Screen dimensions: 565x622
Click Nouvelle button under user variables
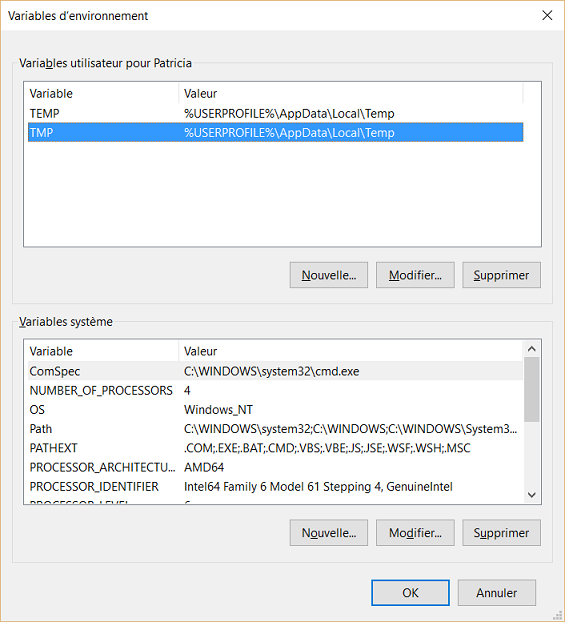(x=329, y=275)
